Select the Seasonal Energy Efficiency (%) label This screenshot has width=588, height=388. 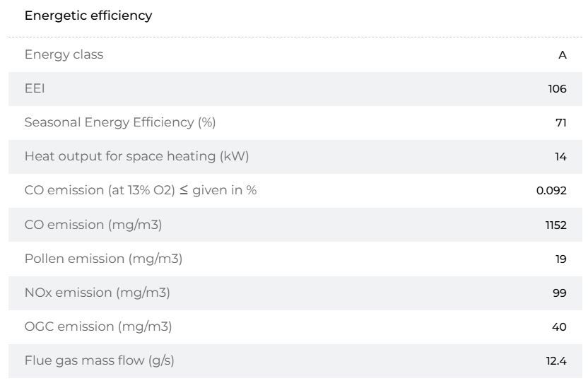click(120, 122)
